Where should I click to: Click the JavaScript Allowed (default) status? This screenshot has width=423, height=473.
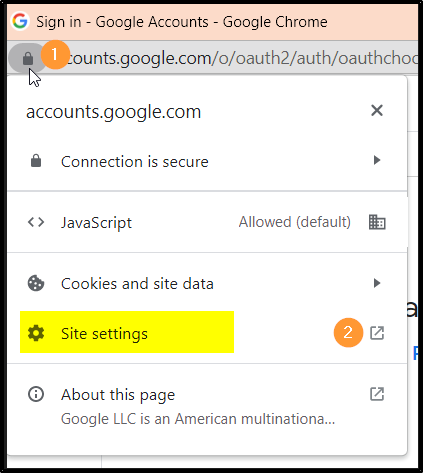tap(295, 222)
